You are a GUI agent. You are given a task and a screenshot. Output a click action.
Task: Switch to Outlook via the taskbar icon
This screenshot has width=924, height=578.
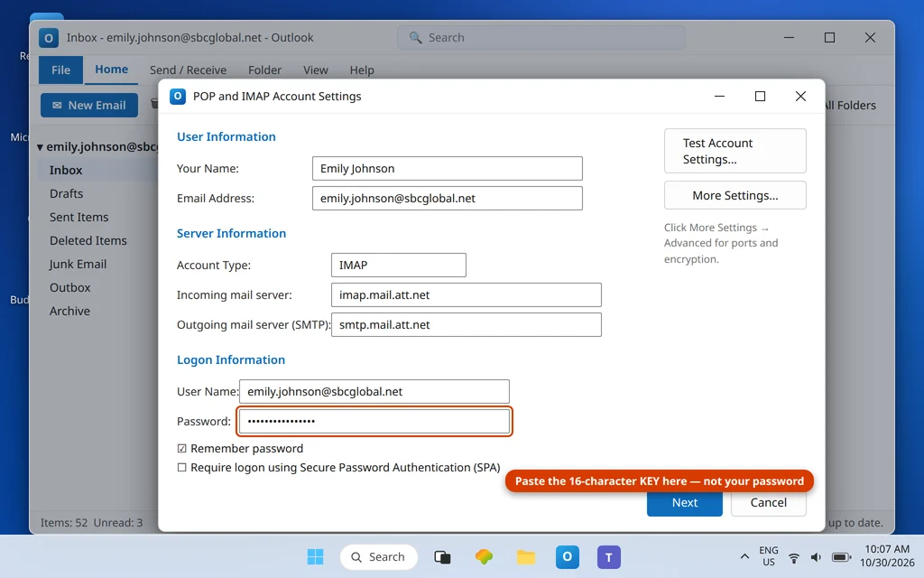(567, 556)
